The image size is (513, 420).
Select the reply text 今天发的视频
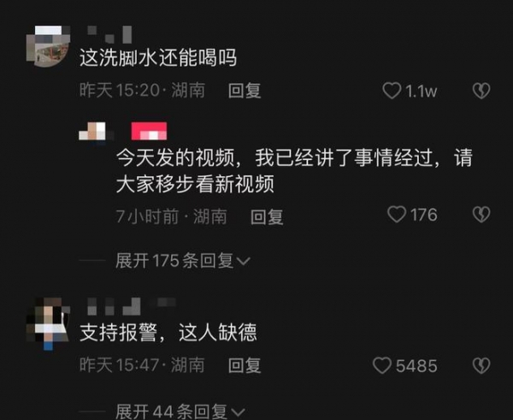click(x=175, y=157)
